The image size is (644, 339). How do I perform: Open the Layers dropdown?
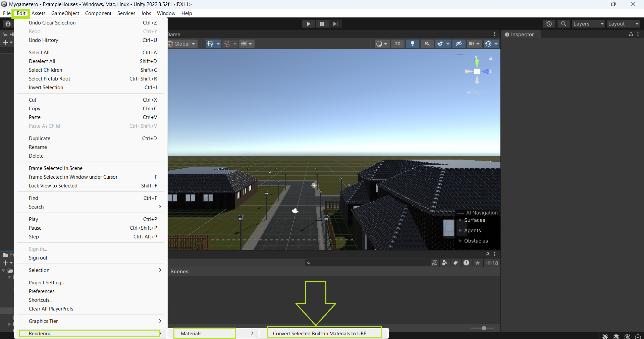click(x=588, y=24)
